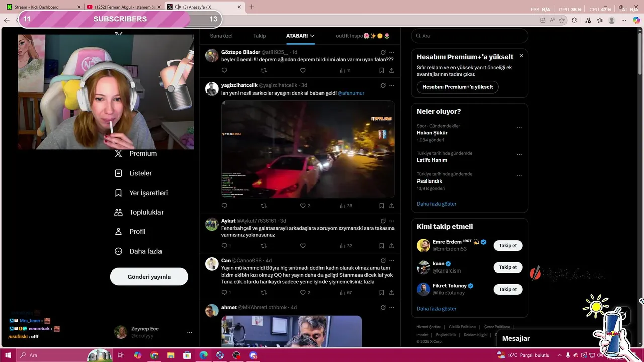Bookmark Göztepe Bilader's post

coord(382,71)
